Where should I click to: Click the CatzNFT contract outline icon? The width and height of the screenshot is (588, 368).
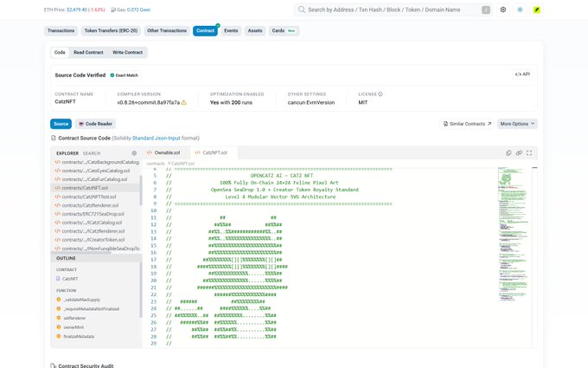click(58, 279)
